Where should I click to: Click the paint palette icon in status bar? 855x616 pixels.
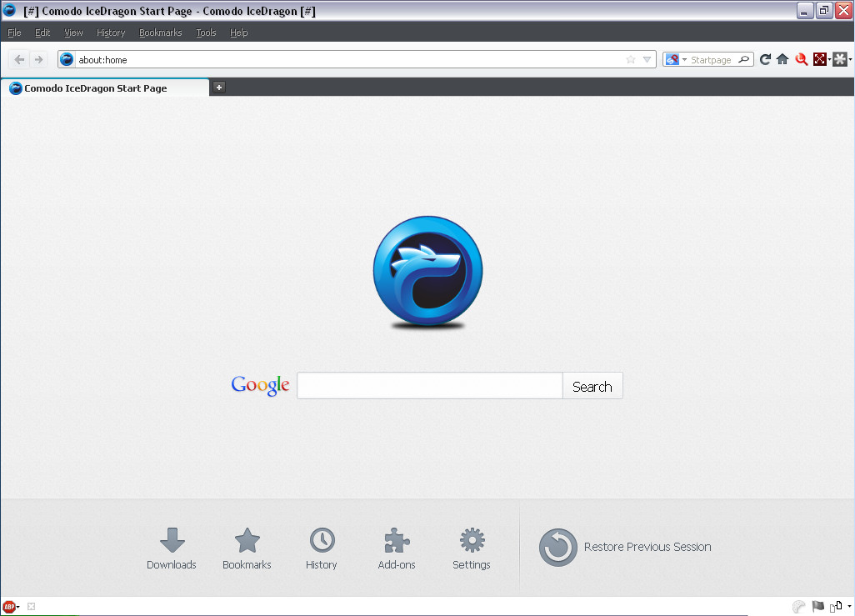799,606
